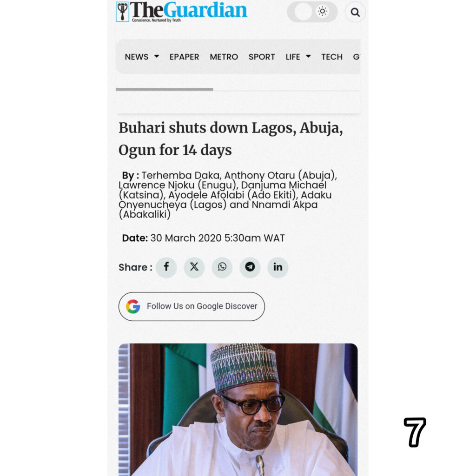The width and height of the screenshot is (476, 476).
Task: Expand the LIFE dropdown arrow
Action: (308, 56)
